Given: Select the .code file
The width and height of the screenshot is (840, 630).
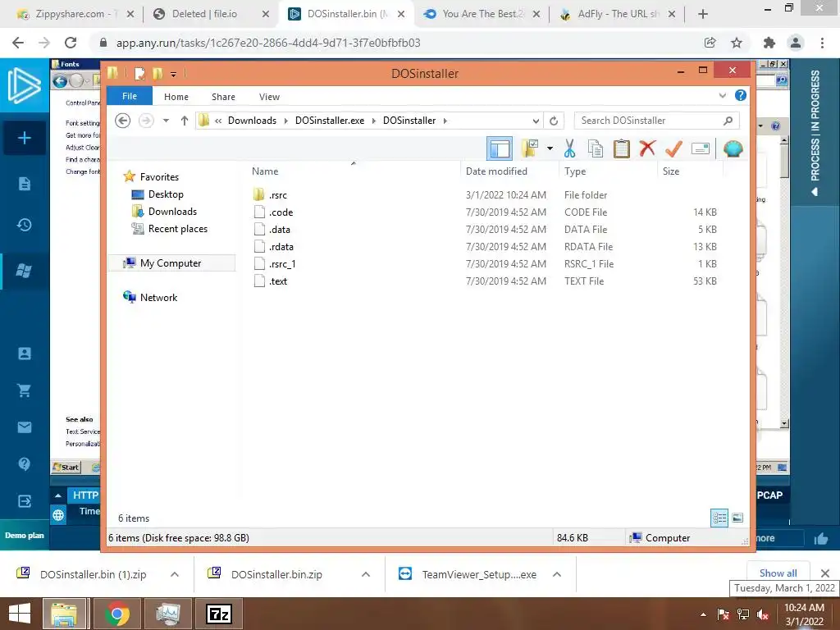Looking at the screenshot, I should click(281, 212).
